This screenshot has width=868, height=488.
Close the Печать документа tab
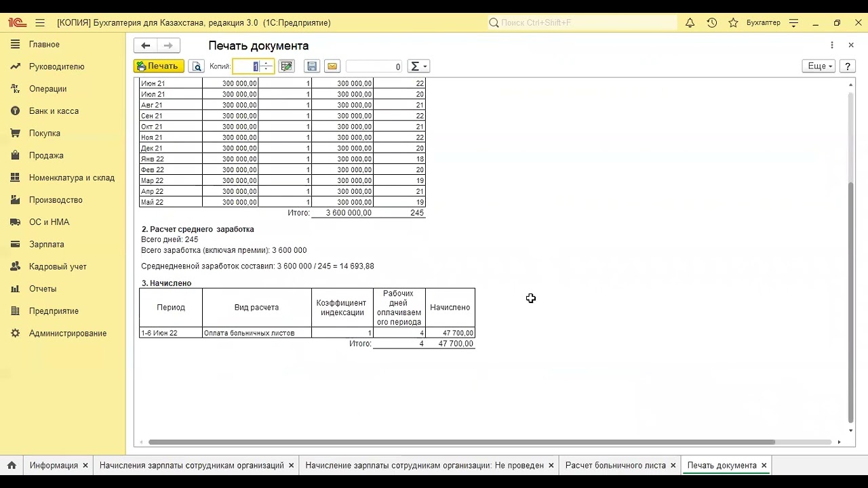(764, 466)
